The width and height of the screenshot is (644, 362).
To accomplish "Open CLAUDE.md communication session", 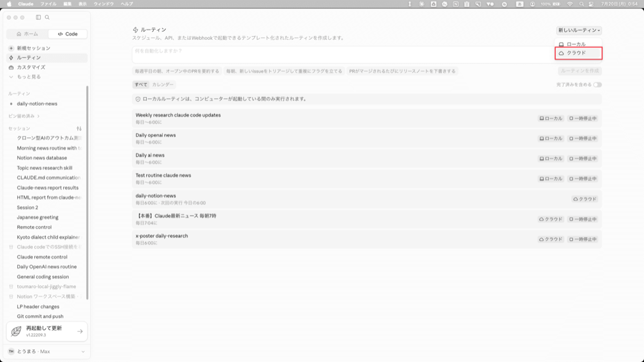I will (48, 178).
